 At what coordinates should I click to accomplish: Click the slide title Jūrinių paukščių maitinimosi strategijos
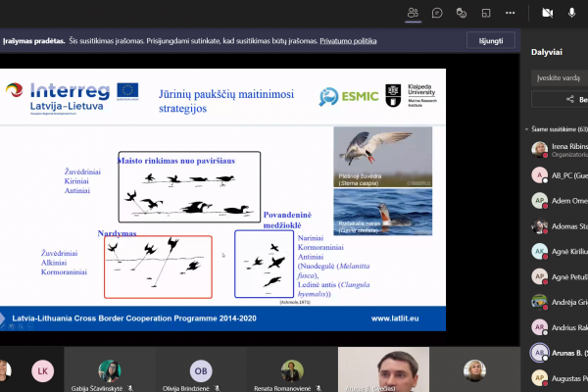[x=226, y=101]
